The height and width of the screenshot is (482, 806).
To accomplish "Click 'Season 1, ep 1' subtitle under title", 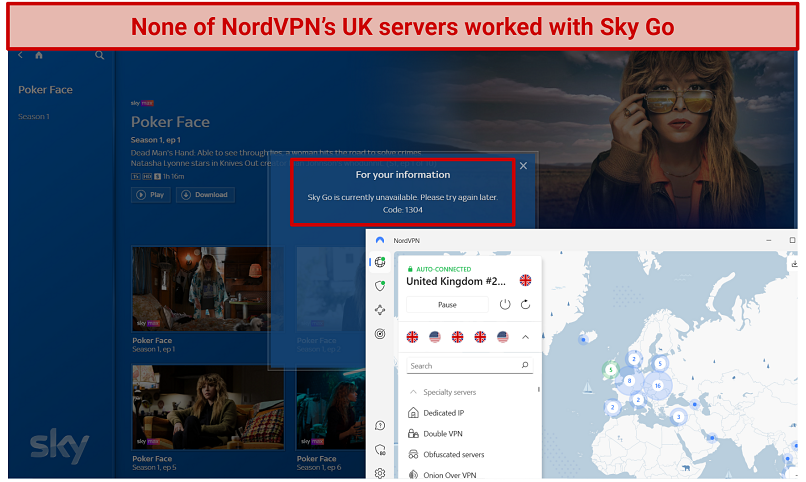I will coord(155,140).
